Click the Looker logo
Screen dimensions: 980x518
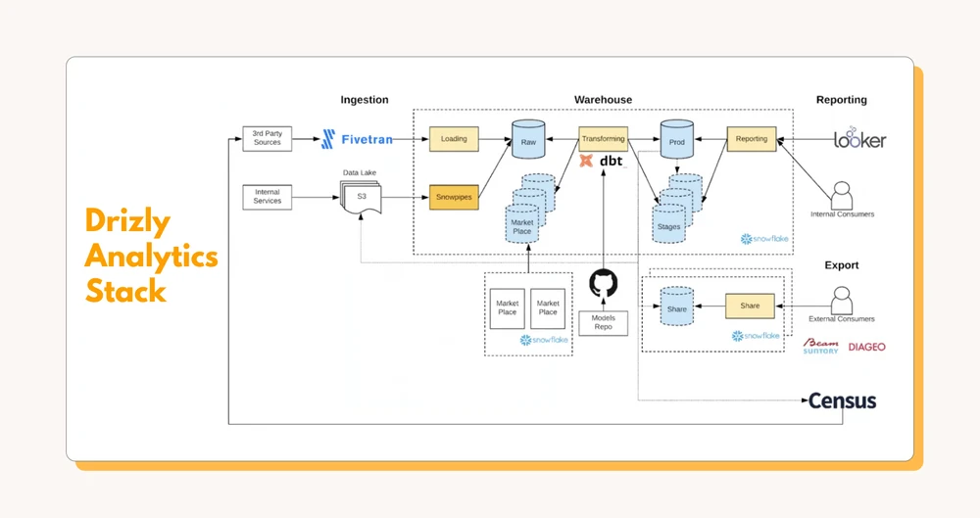pos(860,138)
